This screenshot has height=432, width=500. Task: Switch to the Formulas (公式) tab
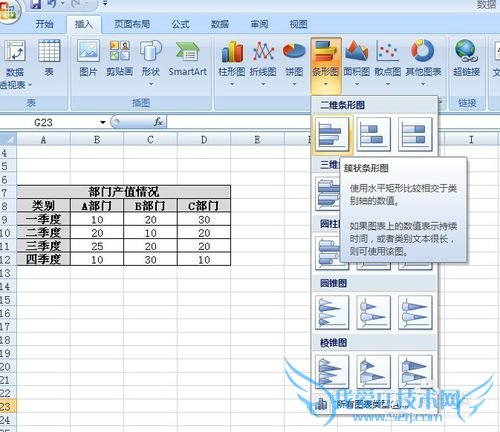point(180,24)
